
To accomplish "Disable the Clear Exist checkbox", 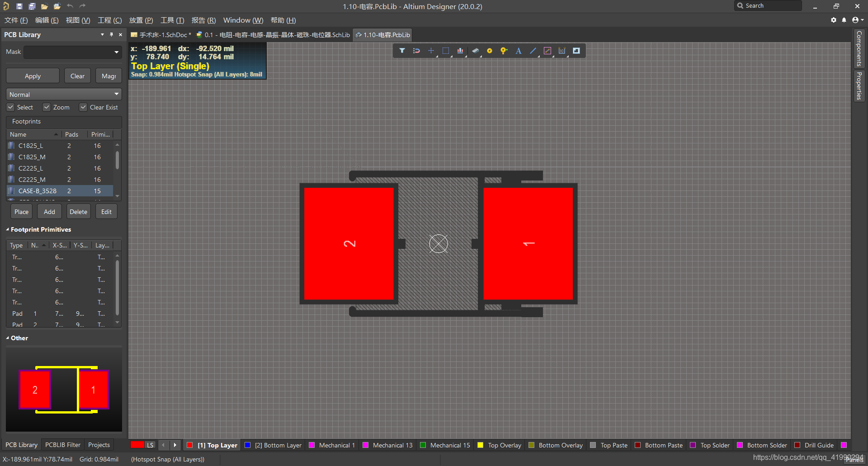I will 83,107.
